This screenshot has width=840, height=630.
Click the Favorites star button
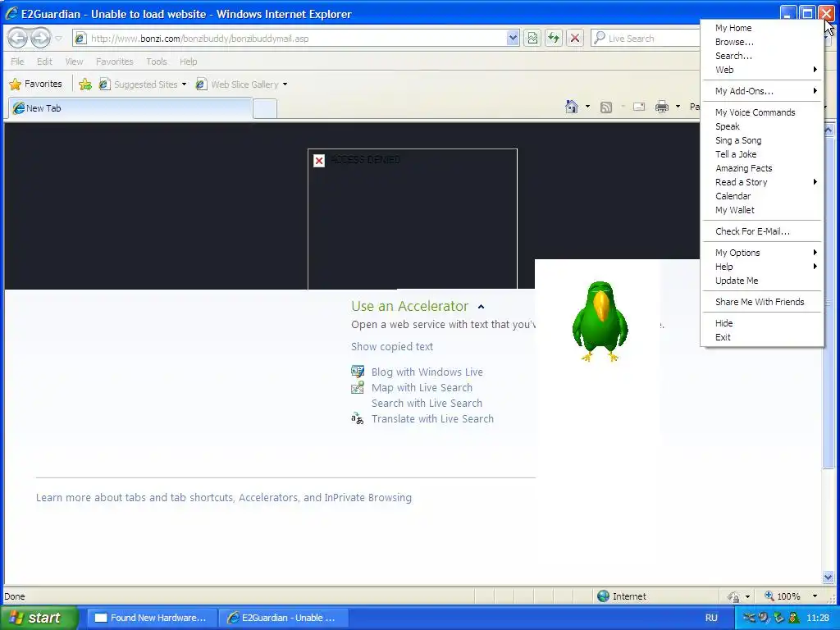click(36, 84)
